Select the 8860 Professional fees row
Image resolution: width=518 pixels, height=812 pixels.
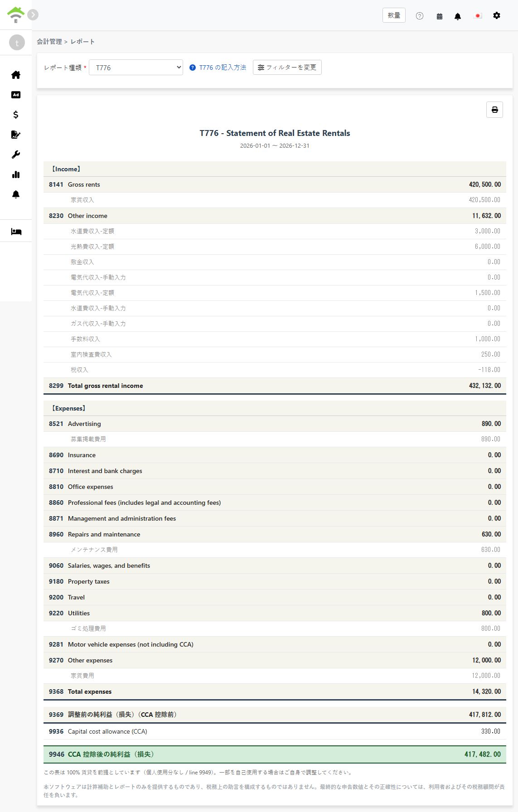point(275,503)
